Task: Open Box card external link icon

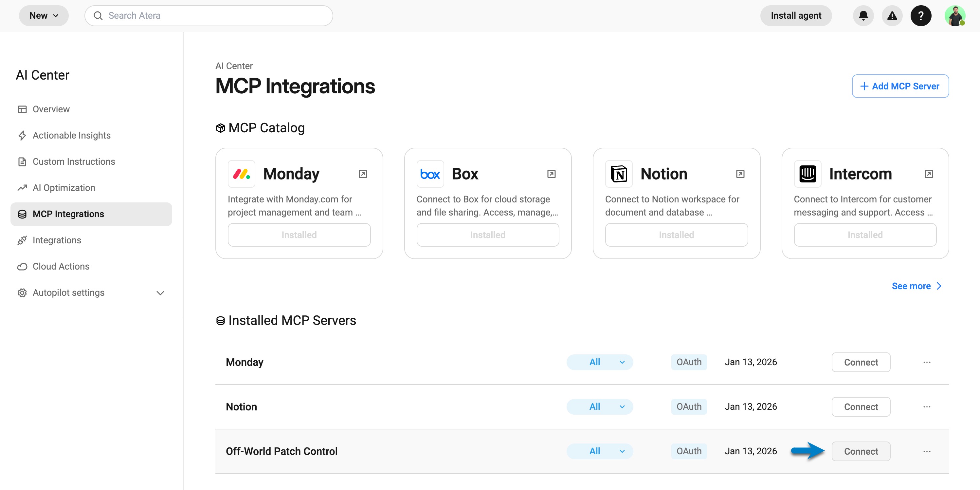Action: click(551, 174)
